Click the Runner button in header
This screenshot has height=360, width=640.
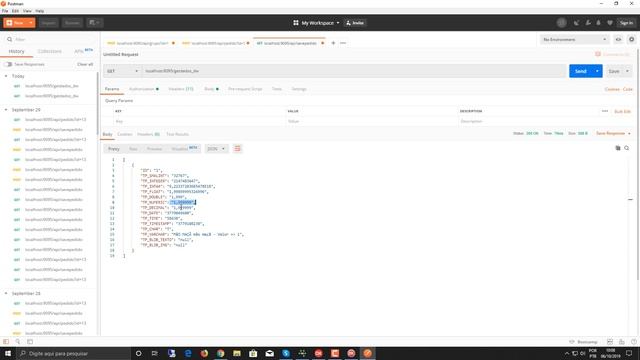point(72,23)
